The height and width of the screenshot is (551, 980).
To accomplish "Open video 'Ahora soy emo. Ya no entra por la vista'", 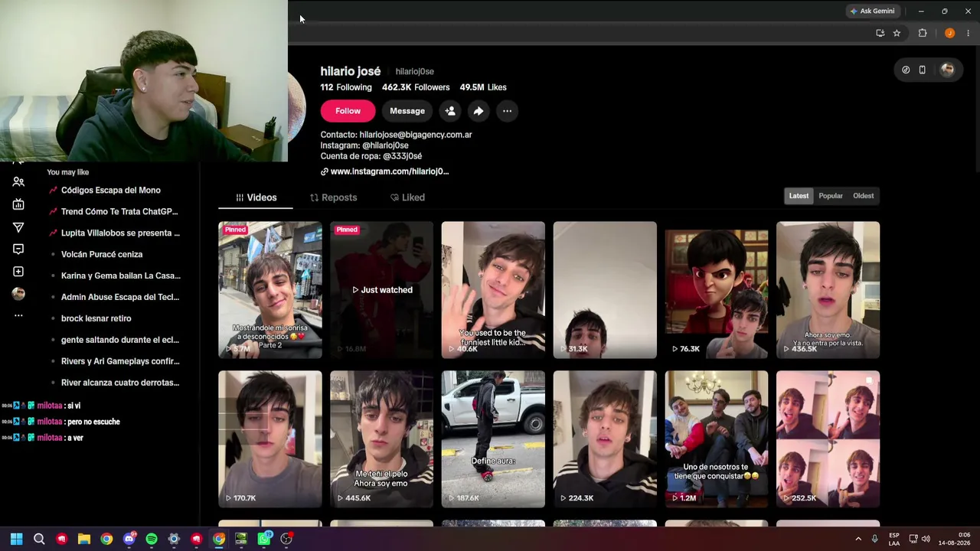I will coord(828,290).
